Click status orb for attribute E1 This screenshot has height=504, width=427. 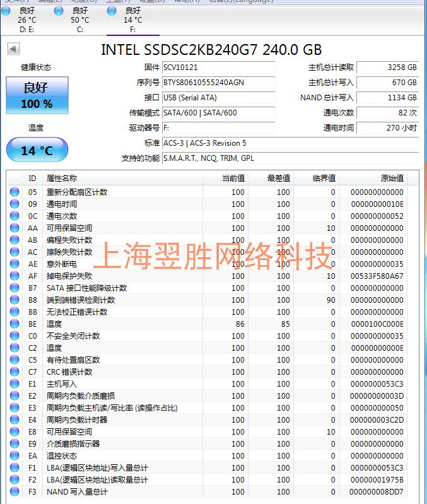pos(15,384)
